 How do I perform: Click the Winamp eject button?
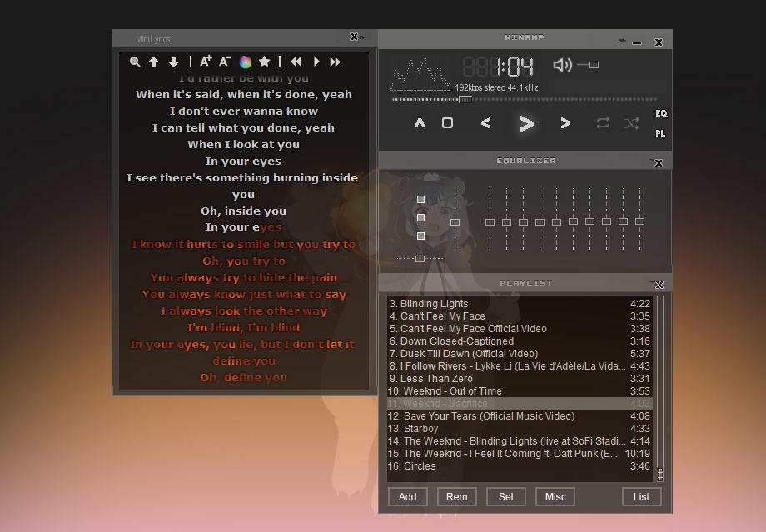(420, 123)
